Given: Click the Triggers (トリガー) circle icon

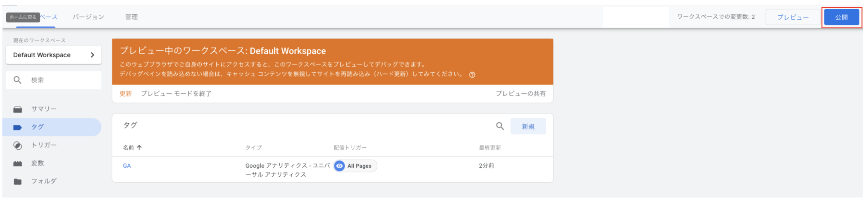Looking at the screenshot, I should [18, 146].
